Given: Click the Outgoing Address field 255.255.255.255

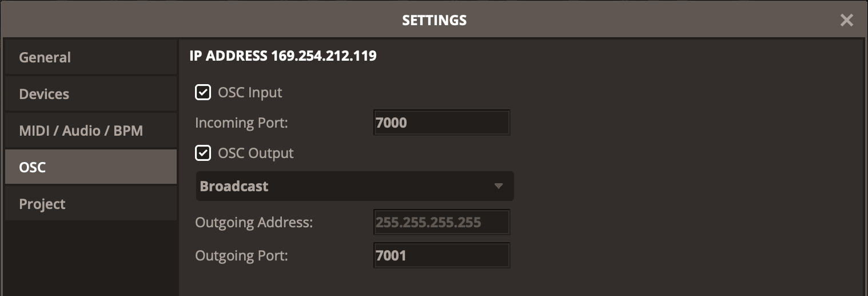Looking at the screenshot, I should click(441, 223).
